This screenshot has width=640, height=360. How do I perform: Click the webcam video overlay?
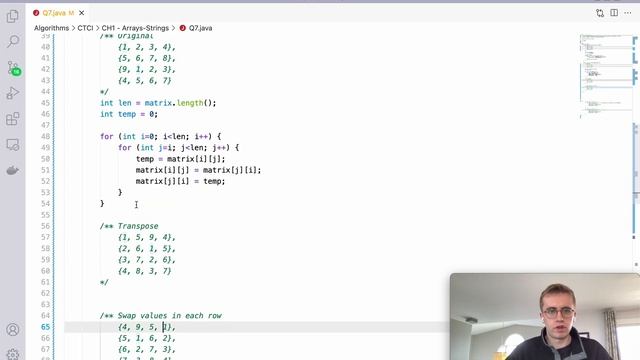[545, 317]
